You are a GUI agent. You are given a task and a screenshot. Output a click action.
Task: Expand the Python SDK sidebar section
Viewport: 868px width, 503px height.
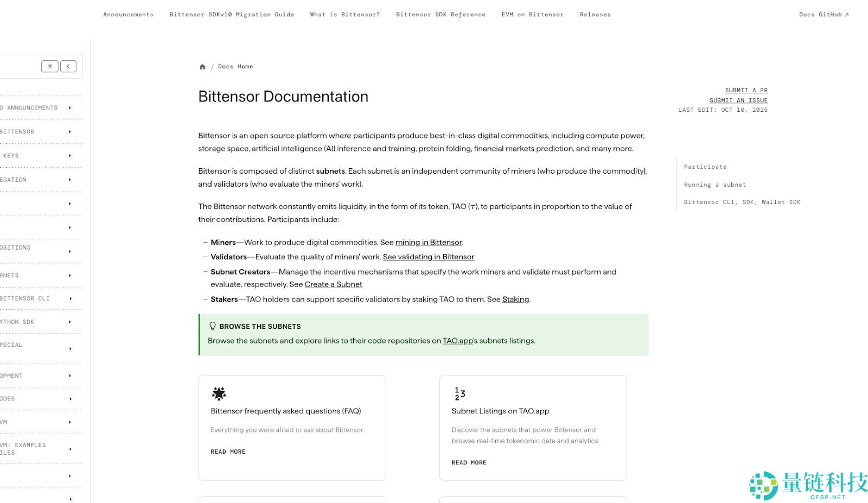click(70, 322)
